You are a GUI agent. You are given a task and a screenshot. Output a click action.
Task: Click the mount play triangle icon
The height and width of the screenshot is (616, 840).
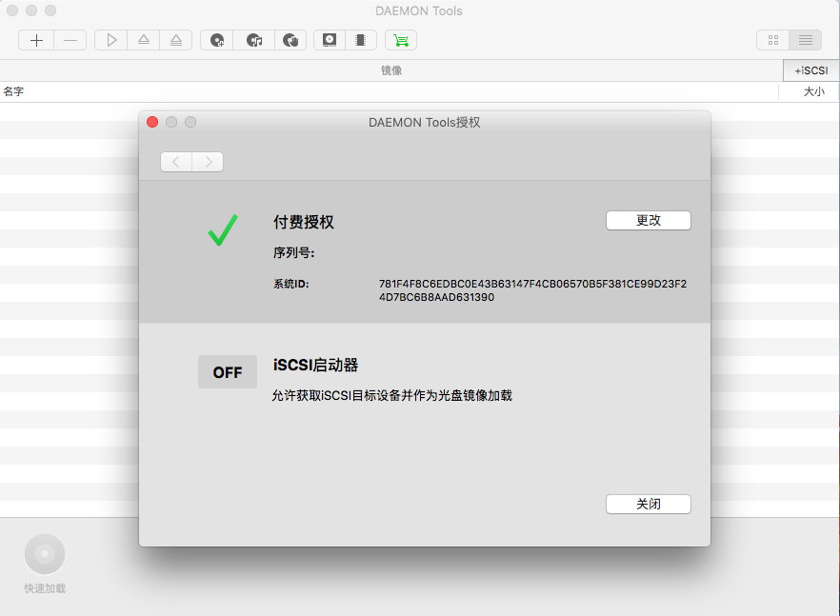click(x=111, y=40)
